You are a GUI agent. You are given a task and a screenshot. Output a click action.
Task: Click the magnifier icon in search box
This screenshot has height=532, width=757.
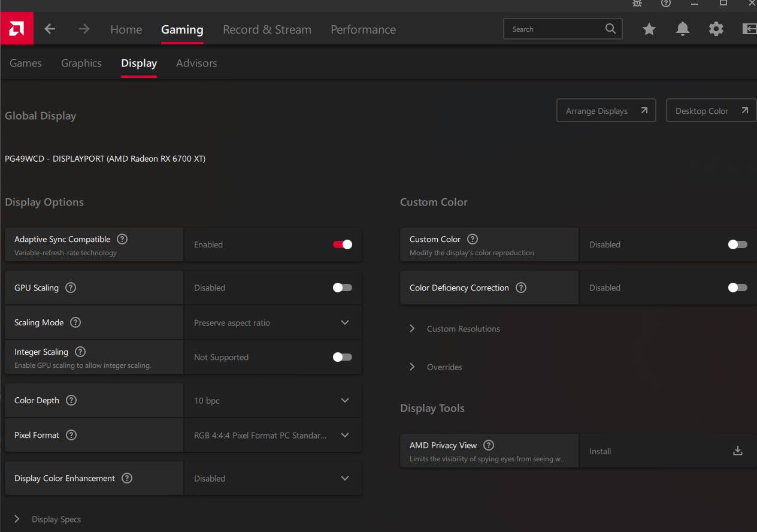(x=610, y=29)
